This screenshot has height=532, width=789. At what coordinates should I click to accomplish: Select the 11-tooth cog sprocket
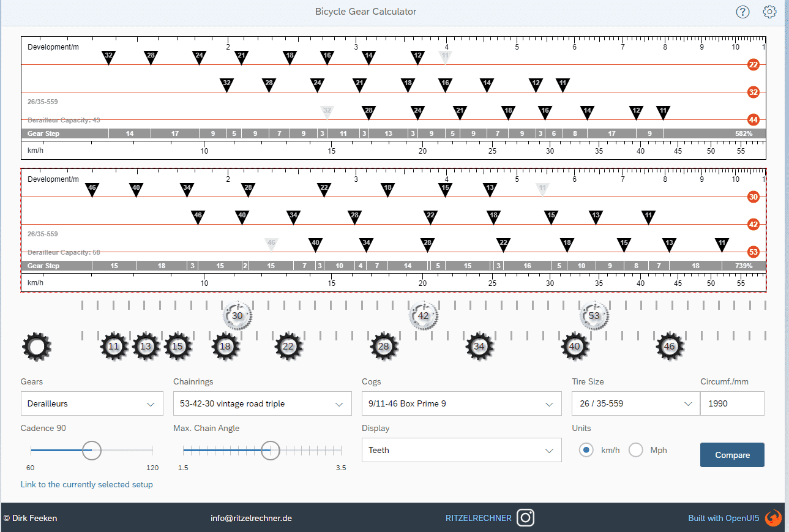click(114, 347)
